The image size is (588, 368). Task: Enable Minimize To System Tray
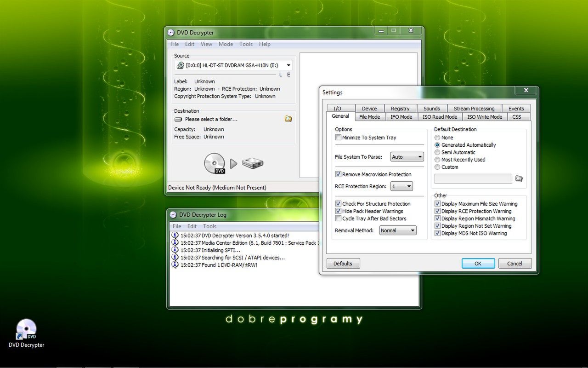339,138
